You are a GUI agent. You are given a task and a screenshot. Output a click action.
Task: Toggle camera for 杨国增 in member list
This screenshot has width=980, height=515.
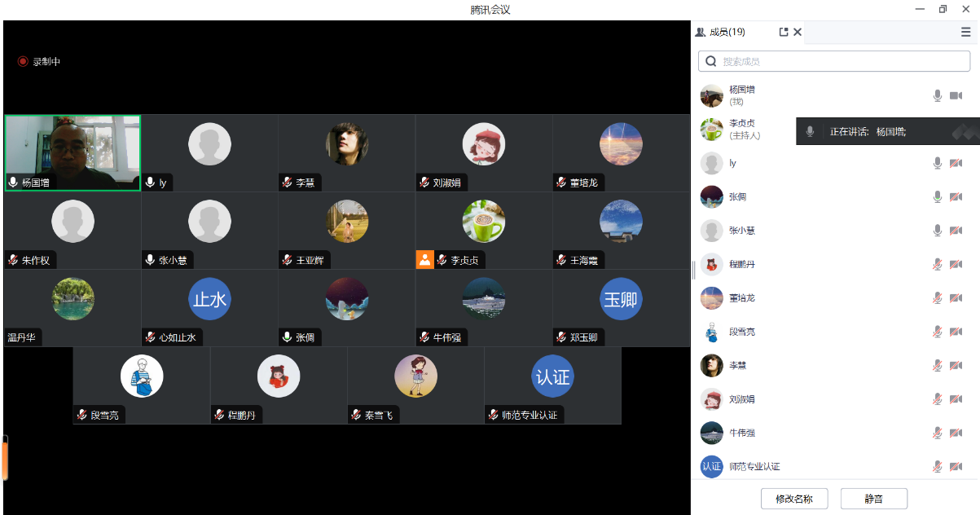pyautogui.click(x=956, y=95)
